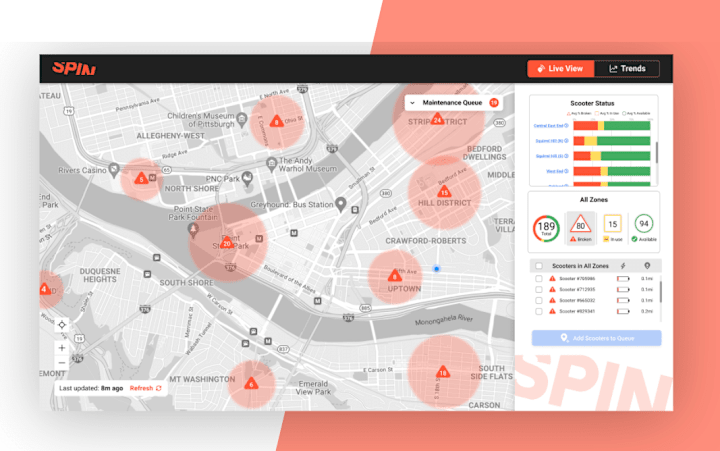
Task: Filter by the 15 In-use stat
Action: pyautogui.click(x=613, y=228)
